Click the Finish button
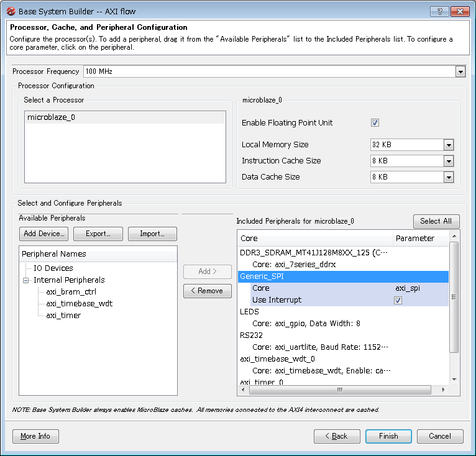 (388, 436)
